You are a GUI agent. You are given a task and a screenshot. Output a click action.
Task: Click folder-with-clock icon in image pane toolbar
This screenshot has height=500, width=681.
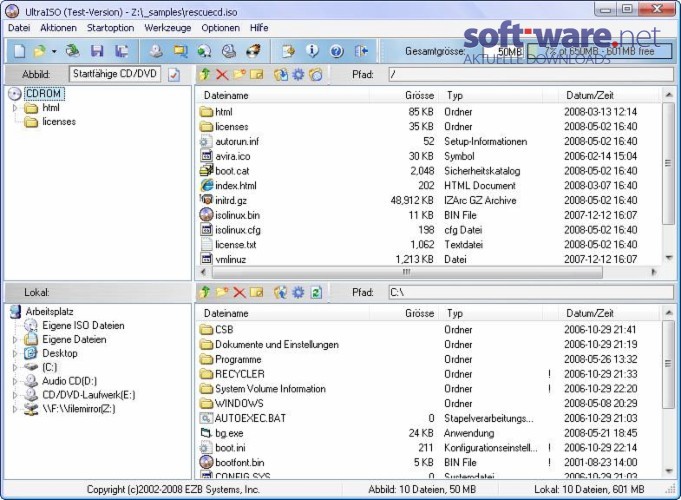[x=316, y=75]
